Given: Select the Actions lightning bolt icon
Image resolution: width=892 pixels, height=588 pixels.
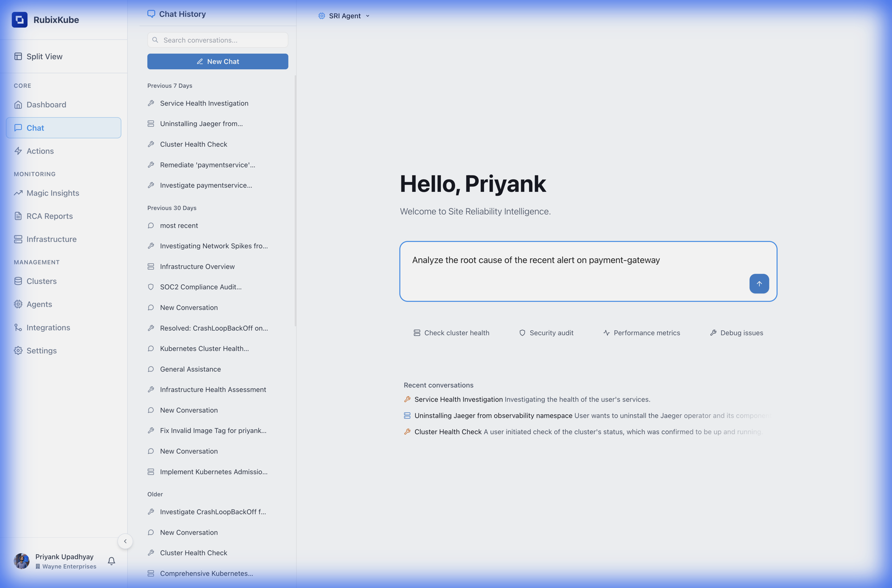Looking at the screenshot, I should [x=18, y=150].
